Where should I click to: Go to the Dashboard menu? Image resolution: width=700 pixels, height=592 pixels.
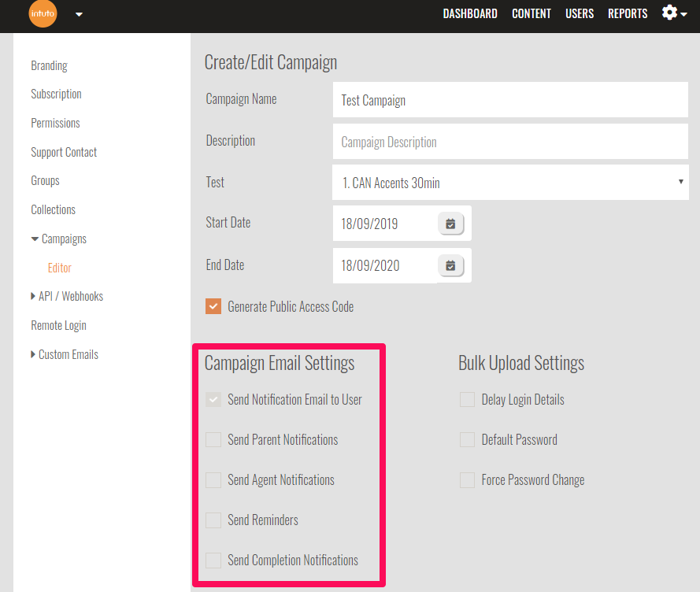tap(470, 13)
